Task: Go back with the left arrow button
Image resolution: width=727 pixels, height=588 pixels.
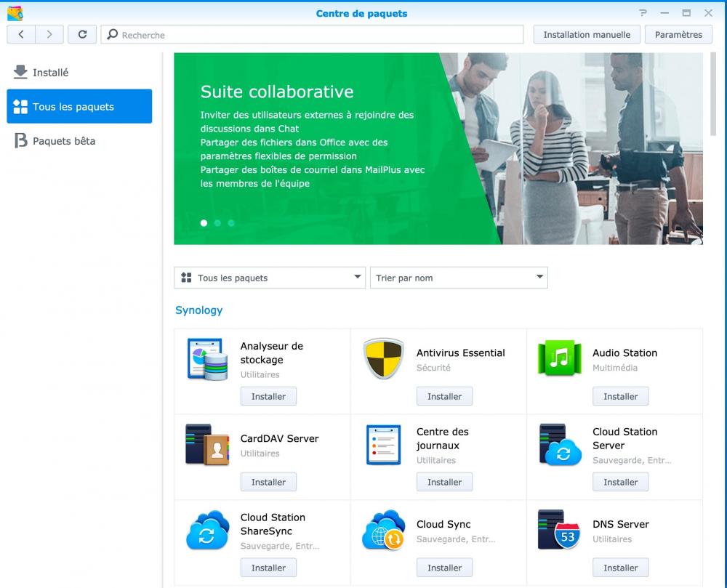Action: point(21,34)
